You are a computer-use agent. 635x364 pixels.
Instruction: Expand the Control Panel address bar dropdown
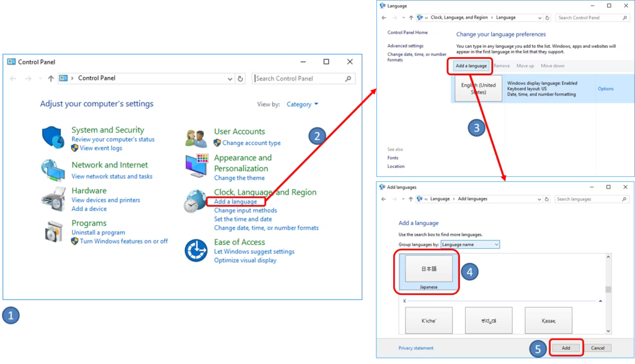point(231,79)
